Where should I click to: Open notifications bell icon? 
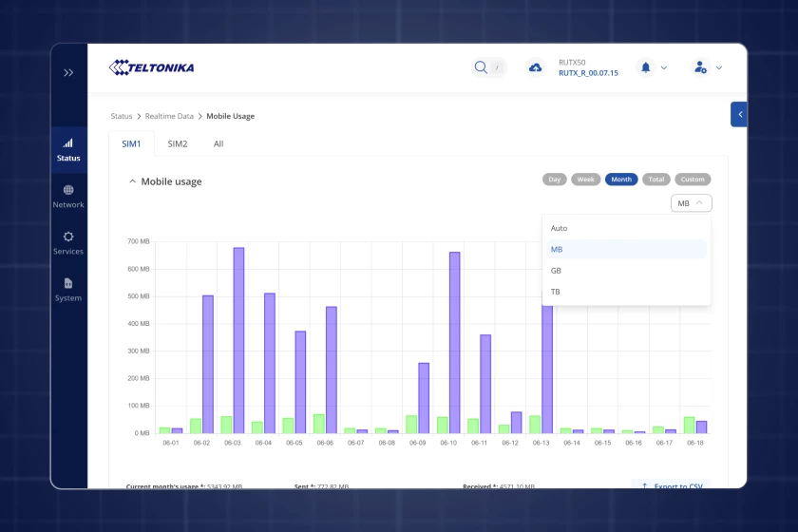(x=646, y=67)
